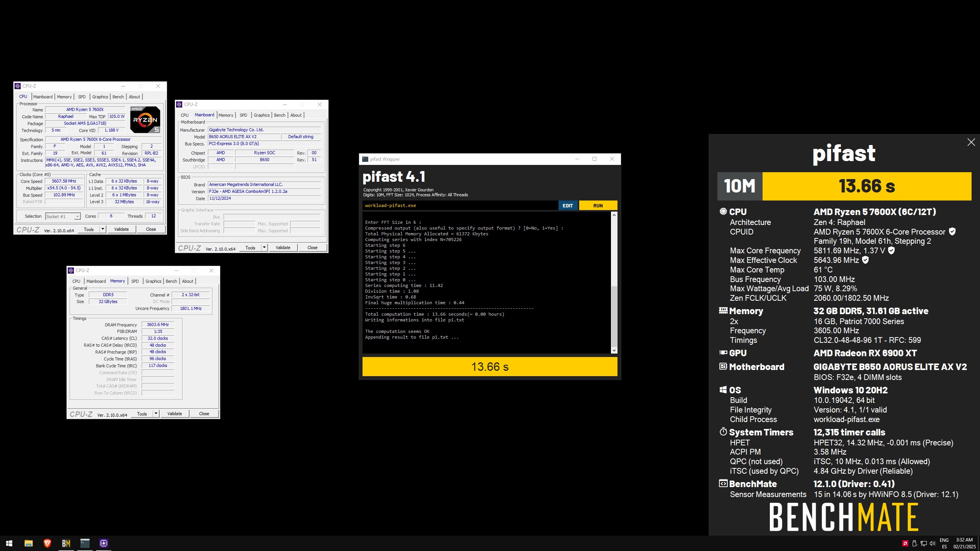Viewport: 980px width, 551px height.
Task: Open the Bench tab in CPU-Z CPU window
Action: tap(118, 97)
